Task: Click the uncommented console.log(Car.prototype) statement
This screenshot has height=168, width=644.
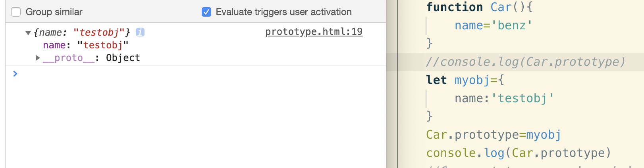Action: click(x=519, y=153)
